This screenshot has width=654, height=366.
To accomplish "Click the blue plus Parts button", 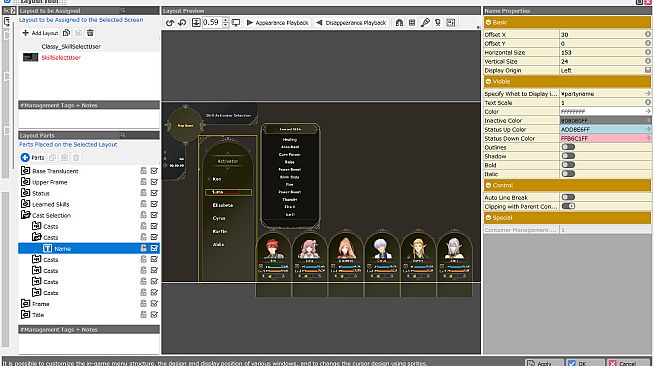I will pos(33,158).
